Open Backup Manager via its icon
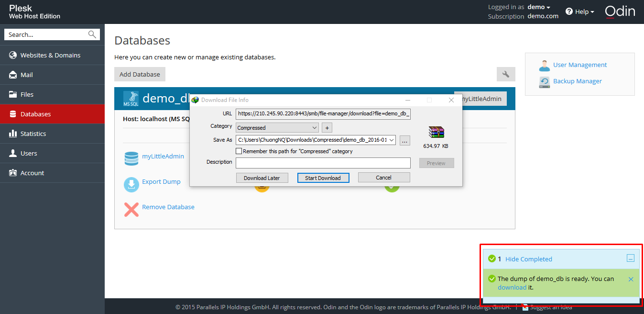Image resolution: width=644 pixels, height=314 pixels. pos(545,81)
